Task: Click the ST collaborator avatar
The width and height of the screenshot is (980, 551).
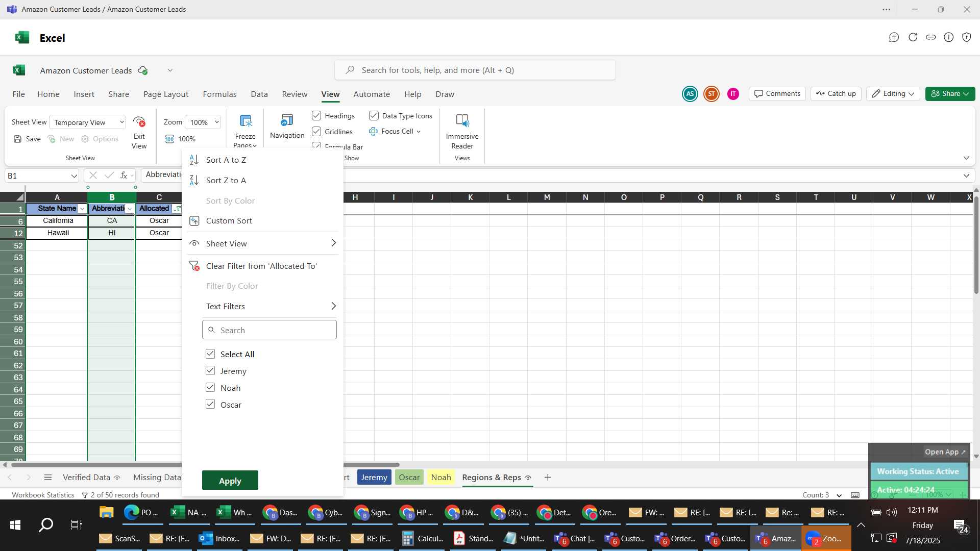Action: [x=711, y=94]
